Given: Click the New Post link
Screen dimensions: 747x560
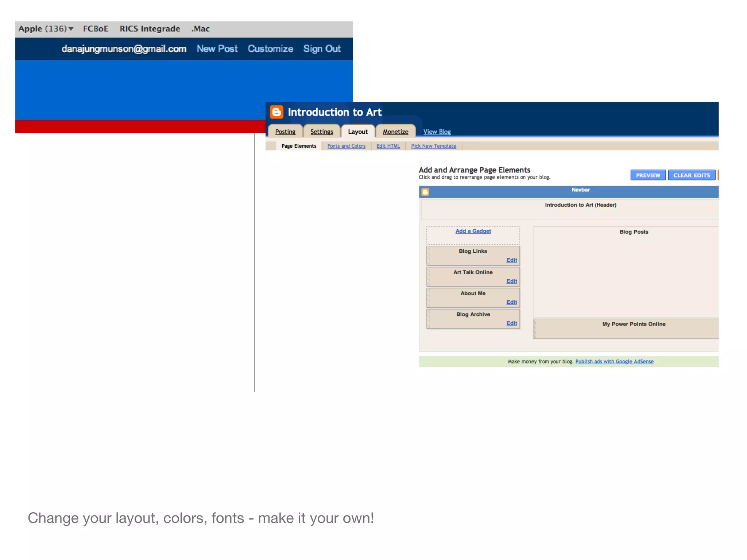Looking at the screenshot, I should point(217,49).
